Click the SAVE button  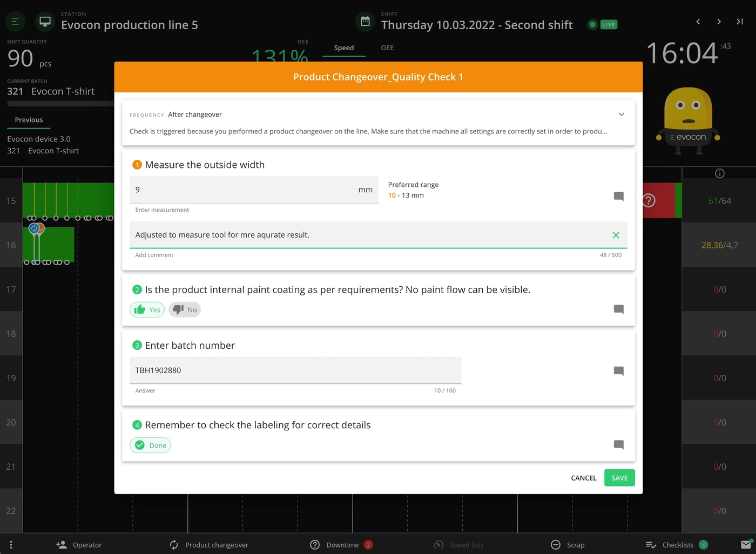619,478
